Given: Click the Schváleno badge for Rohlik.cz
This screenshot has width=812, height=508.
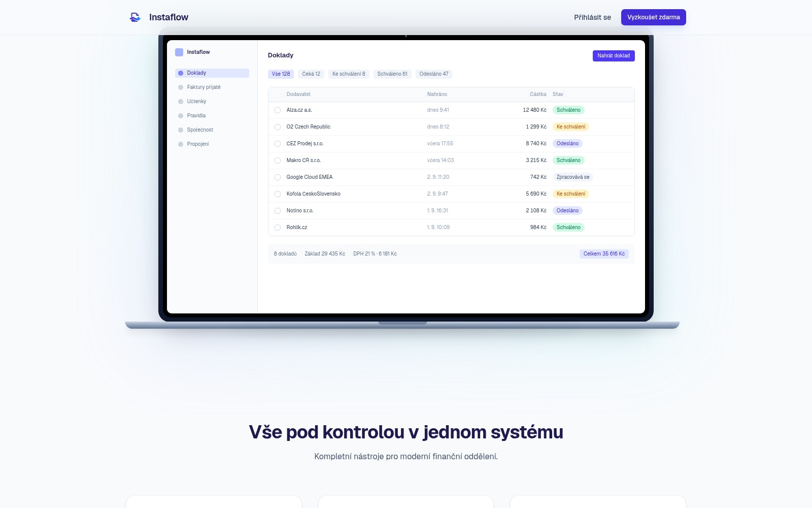Looking at the screenshot, I should point(568,228).
